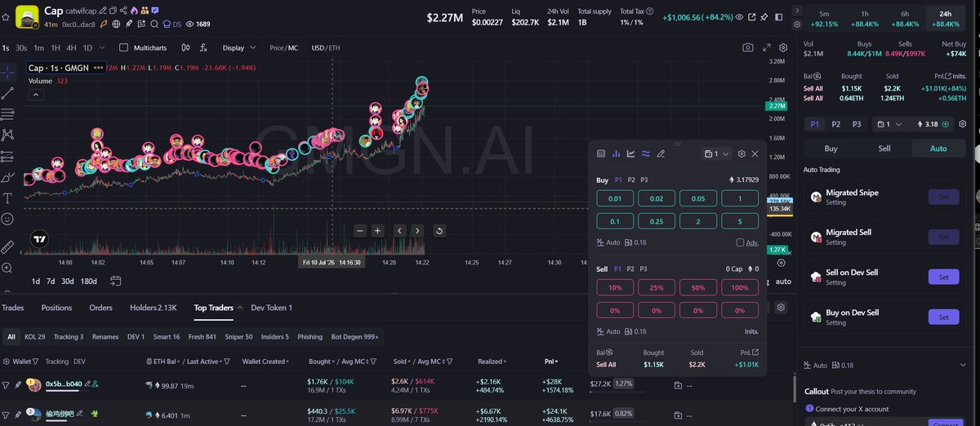Open the emoji sticker tool
This screenshot has height=426, width=980.
pyautogui.click(x=8, y=220)
